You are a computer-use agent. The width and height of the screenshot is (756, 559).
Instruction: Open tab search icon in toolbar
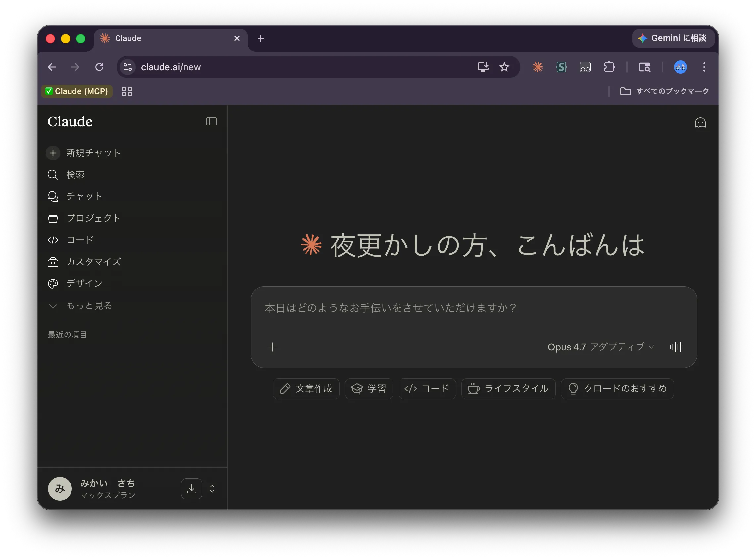click(644, 67)
